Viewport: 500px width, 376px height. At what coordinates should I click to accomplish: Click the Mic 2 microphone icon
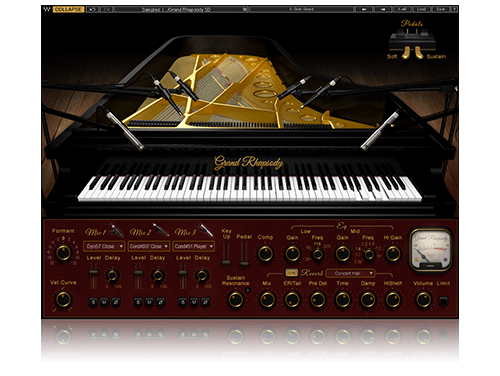160,230
